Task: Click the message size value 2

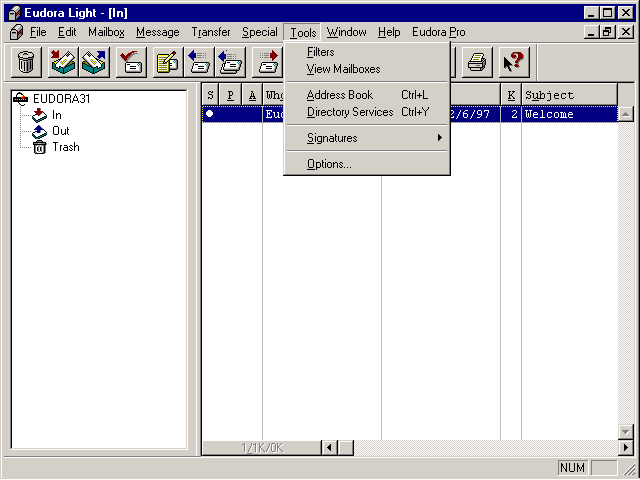Action: click(514, 114)
